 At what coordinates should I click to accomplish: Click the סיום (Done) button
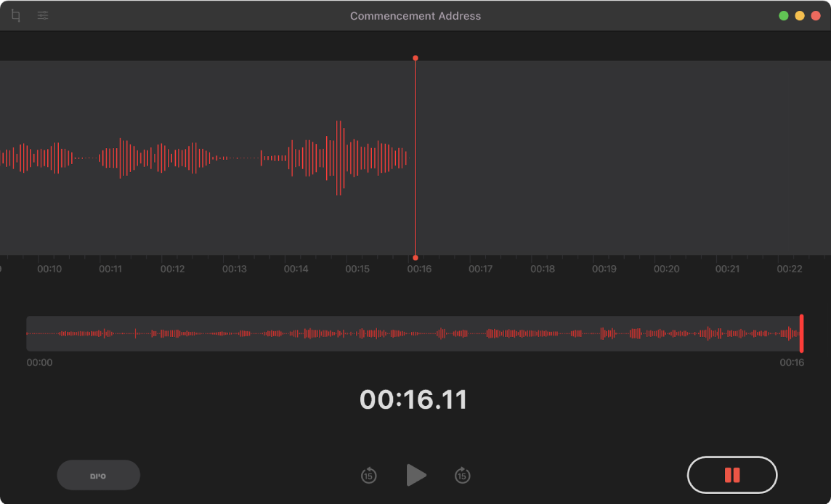coord(98,476)
